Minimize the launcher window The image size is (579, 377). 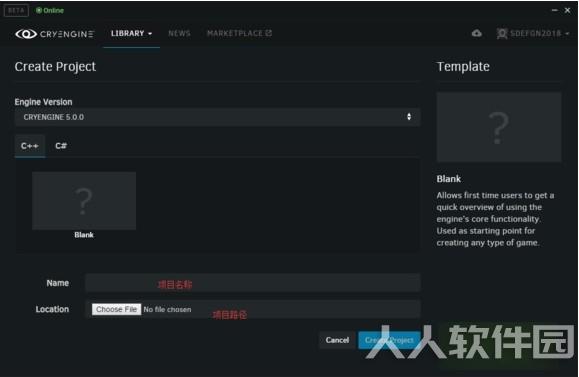tap(554, 10)
